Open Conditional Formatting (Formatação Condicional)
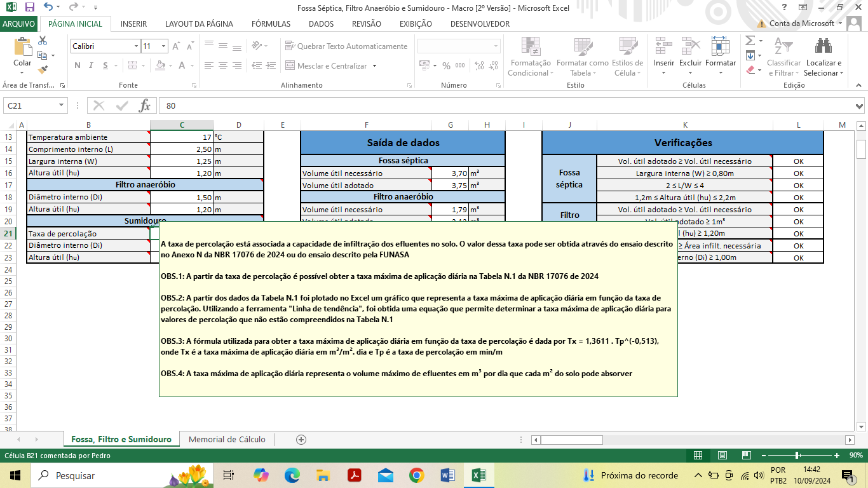868x488 pixels. coord(531,57)
